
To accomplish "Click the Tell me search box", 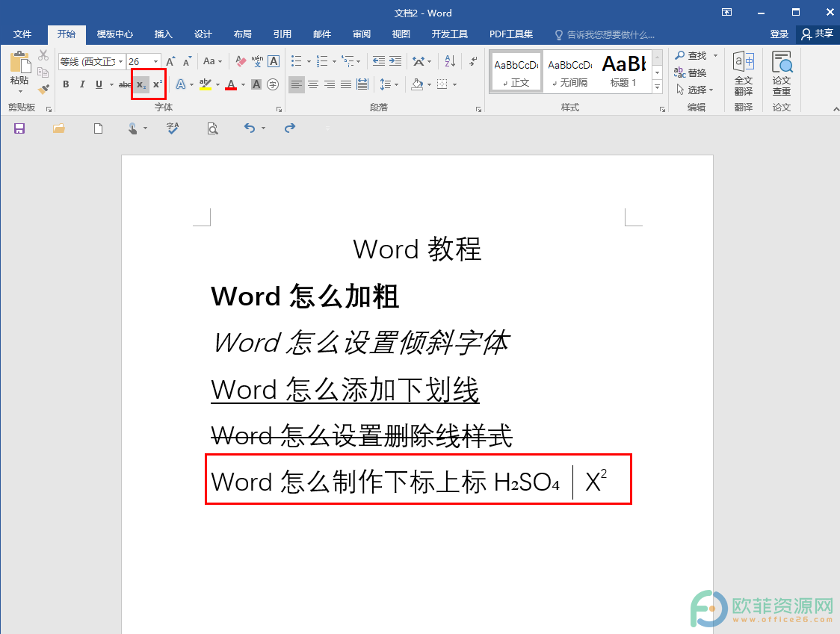I will [x=605, y=35].
